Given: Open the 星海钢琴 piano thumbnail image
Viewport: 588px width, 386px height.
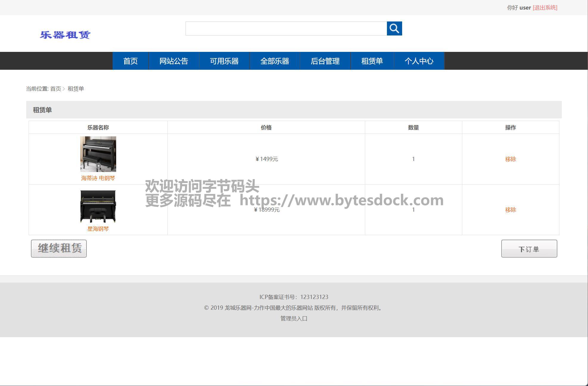Looking at the screenshot, I should click(x=98, y=206).
